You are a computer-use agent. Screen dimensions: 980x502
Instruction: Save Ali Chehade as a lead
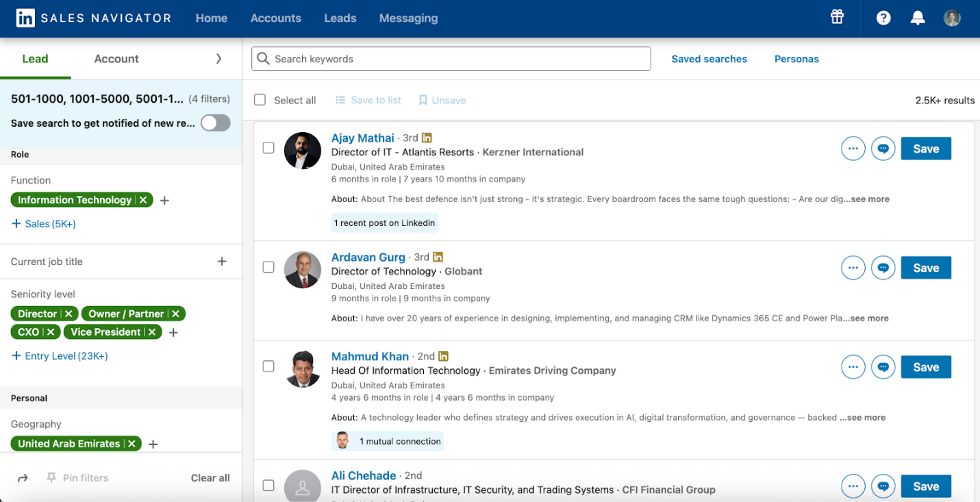[x=926, y=486]
